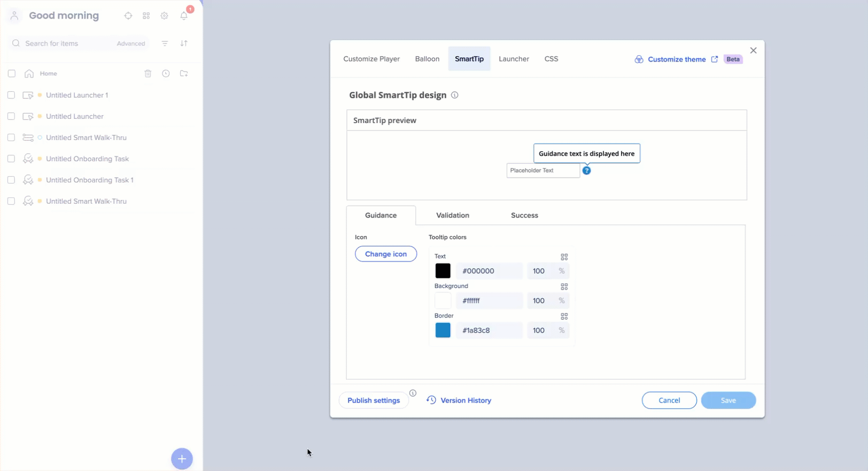Viewport: 868px width, 471px height.
Task: Click the blue plus create button
Action: point(182,459)
